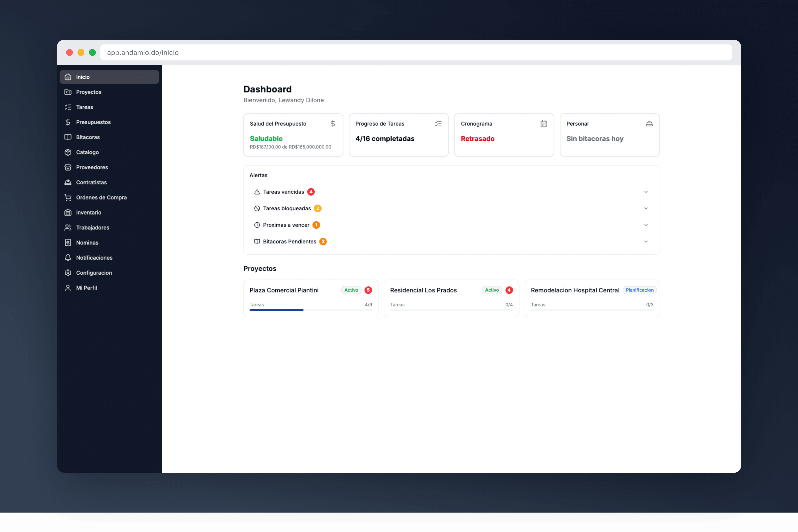Image resolution: width=798 pixels, height=532 pixels.
Task: Click the Activo badge on Plaza Comercial Piantini
Action: coord(351,290)
